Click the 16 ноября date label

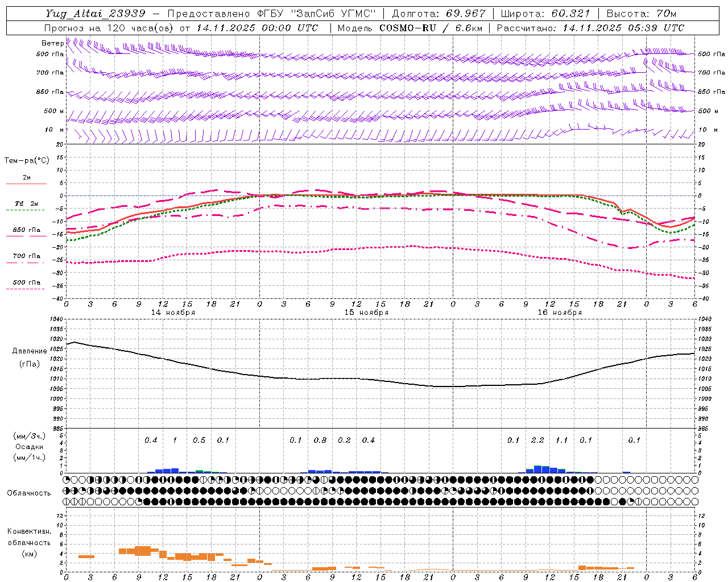[560, 313]
